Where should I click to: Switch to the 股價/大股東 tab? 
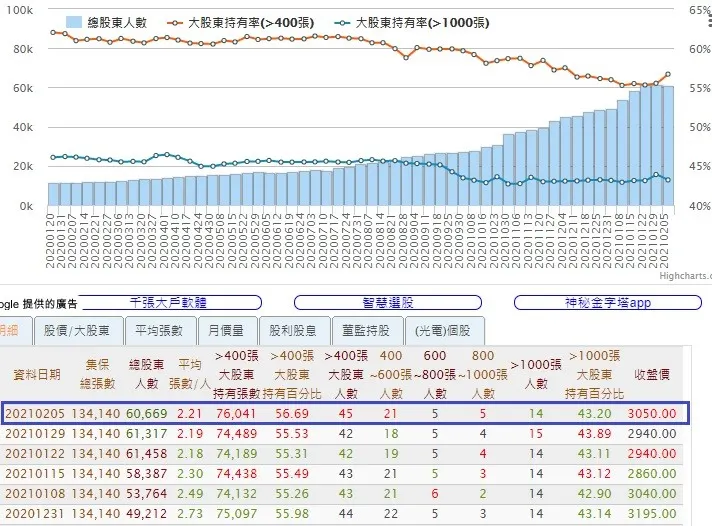point(78,331)
